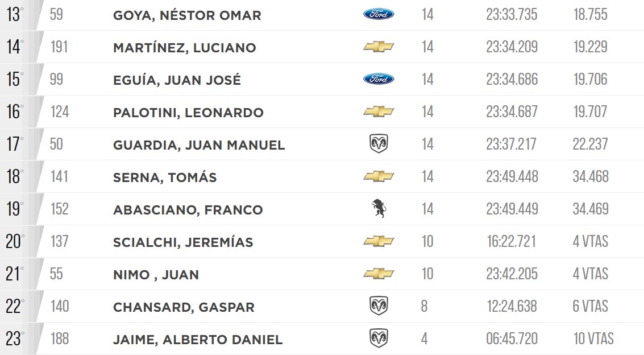The width and height of the screenshot is (644, 355).
Task: Select driver ABASCIANO, FRANCO
Action: pyautogui.click(x=188, y=210)
